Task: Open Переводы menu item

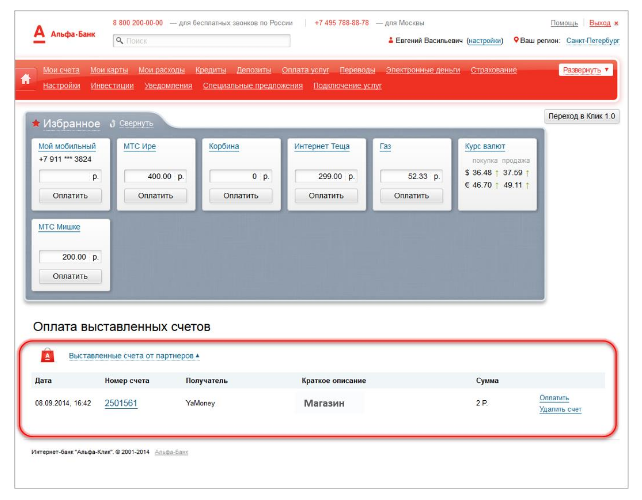Action: click(357, 70)
